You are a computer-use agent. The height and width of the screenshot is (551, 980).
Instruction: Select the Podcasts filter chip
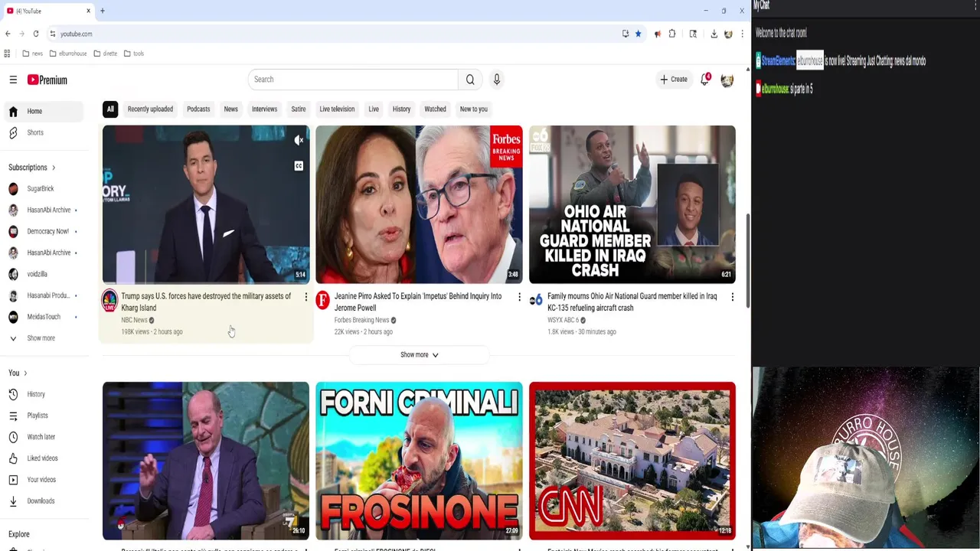point(198,109)
